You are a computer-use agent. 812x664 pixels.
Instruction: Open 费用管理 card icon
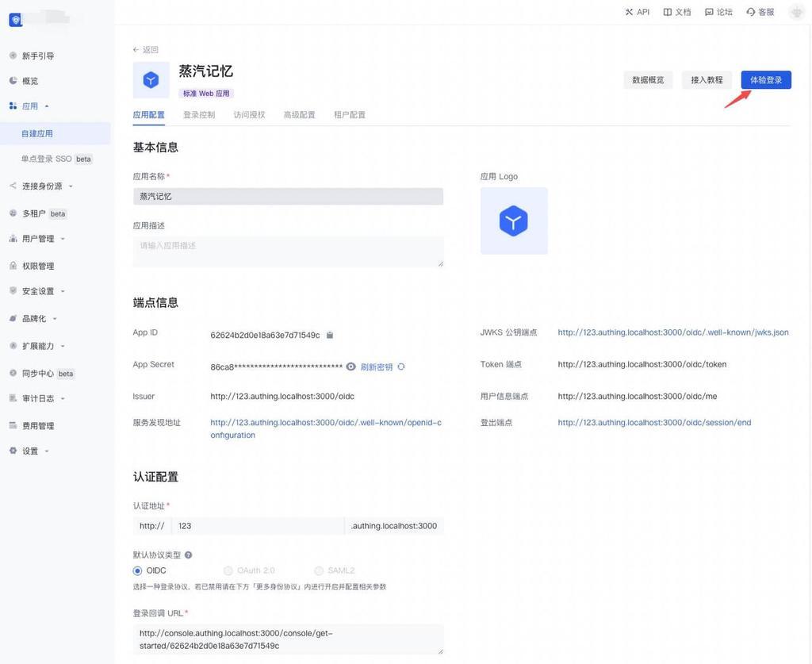pos(13,425)
